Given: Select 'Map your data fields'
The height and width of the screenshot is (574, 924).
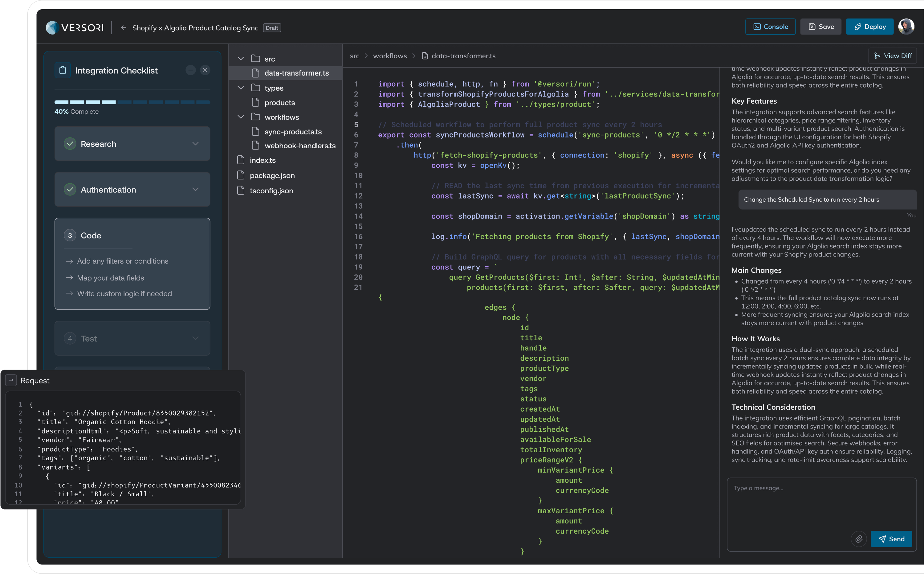Looking at the screenshot, I should 110,278.
